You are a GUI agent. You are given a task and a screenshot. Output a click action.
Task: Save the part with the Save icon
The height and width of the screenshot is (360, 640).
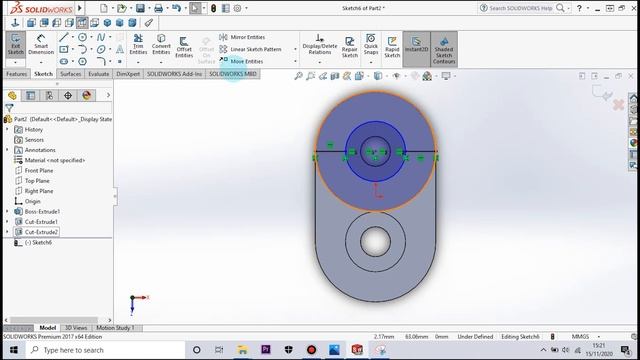(140, 8)
